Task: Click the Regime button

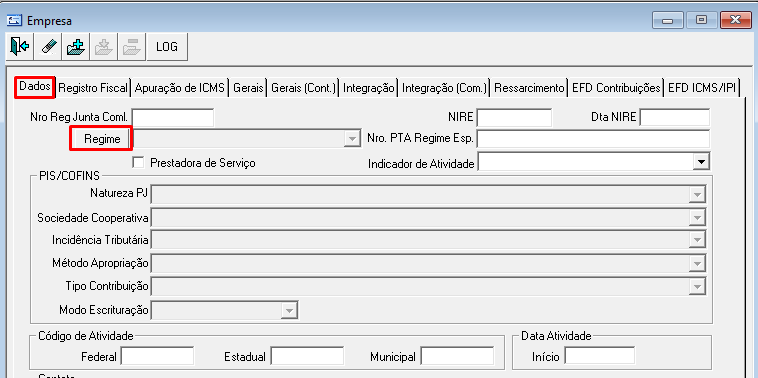Action: (102, 139)
